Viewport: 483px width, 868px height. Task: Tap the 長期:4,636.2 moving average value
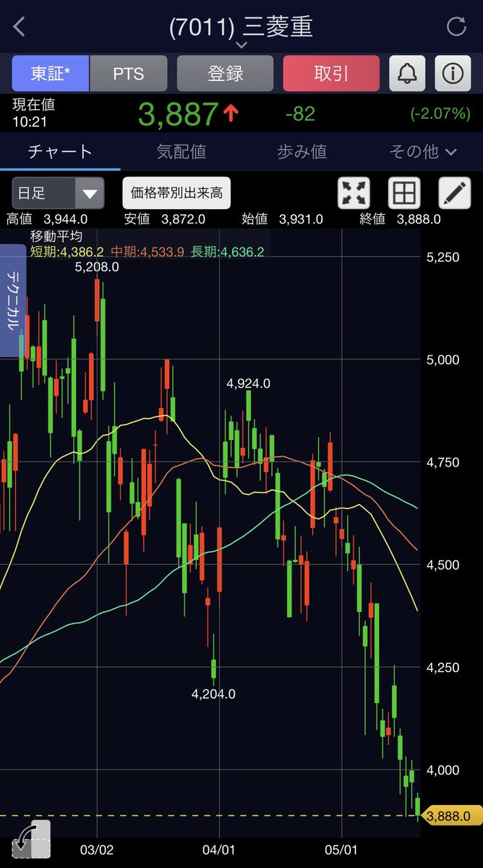pos(228,252)
